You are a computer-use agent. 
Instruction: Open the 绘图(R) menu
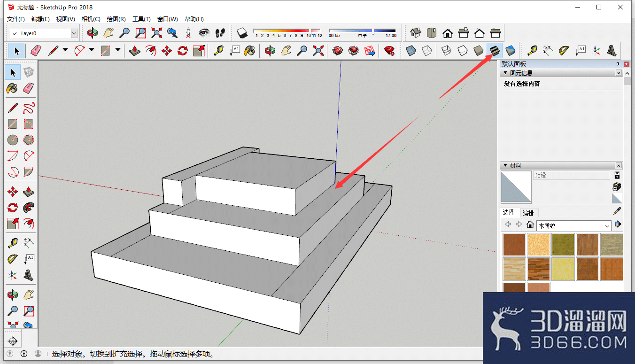pyautogui.click(x=116, y=19)
